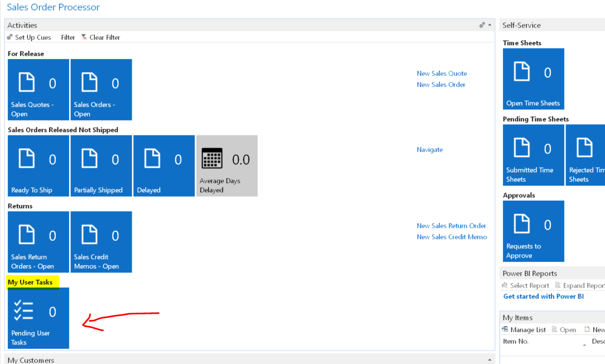The width and height of the screenshot is (605, 364).
Task: Open the Sales Orders - Open tile
Action: click(101, 89)
